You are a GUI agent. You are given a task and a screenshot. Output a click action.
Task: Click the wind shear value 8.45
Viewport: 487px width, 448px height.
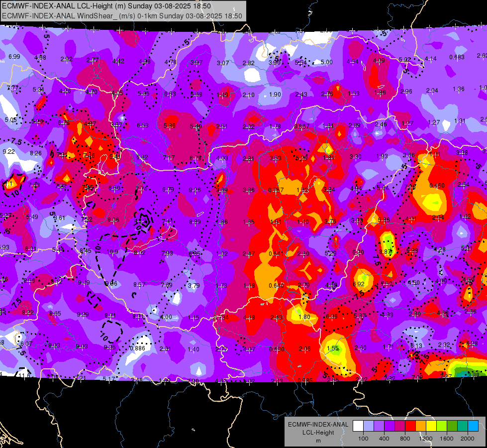pyautogui.click(x=86, y=250)
